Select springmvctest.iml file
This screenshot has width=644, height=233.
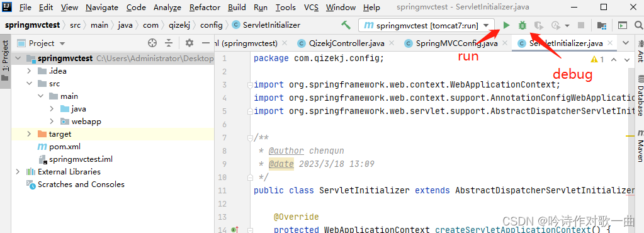point(75,159)
